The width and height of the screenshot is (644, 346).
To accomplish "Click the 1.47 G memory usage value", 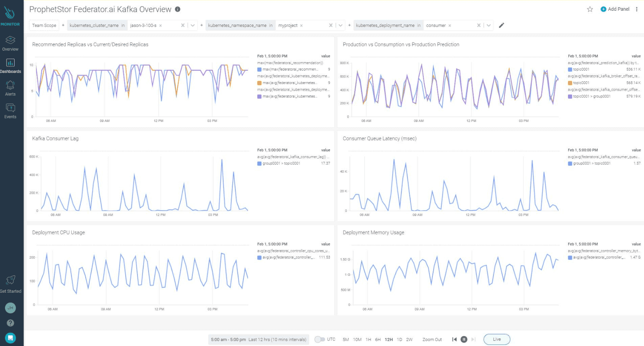I will pos(635,257).
